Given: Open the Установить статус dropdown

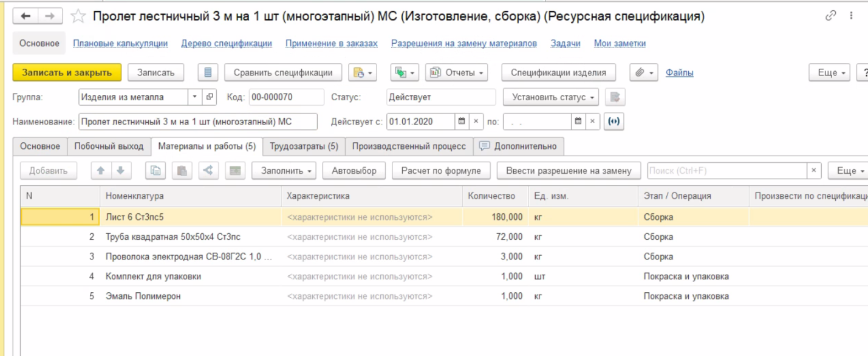Looking at the screenshot, I should pos(550,97).
